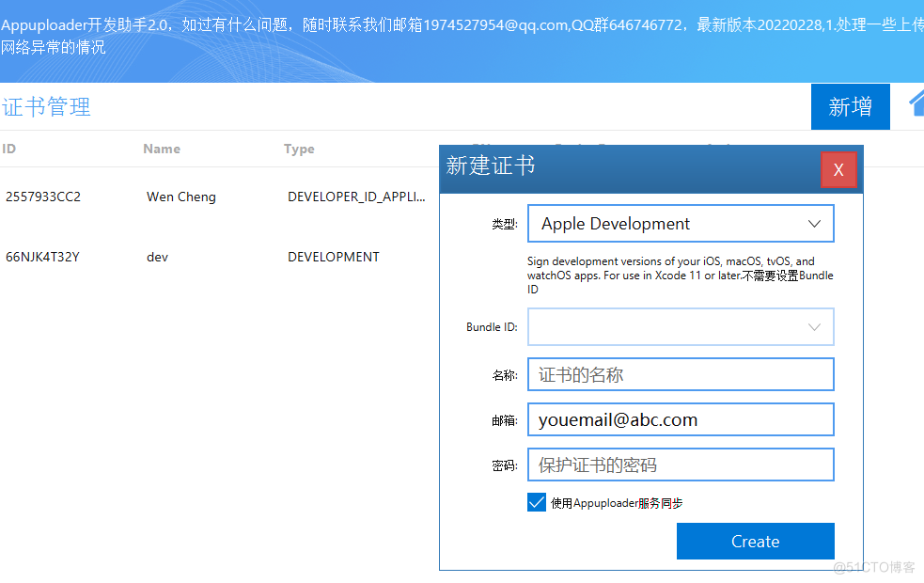924x583 pixels.
Task: Select the dev name cell
Action: click(x=157, y=257)
